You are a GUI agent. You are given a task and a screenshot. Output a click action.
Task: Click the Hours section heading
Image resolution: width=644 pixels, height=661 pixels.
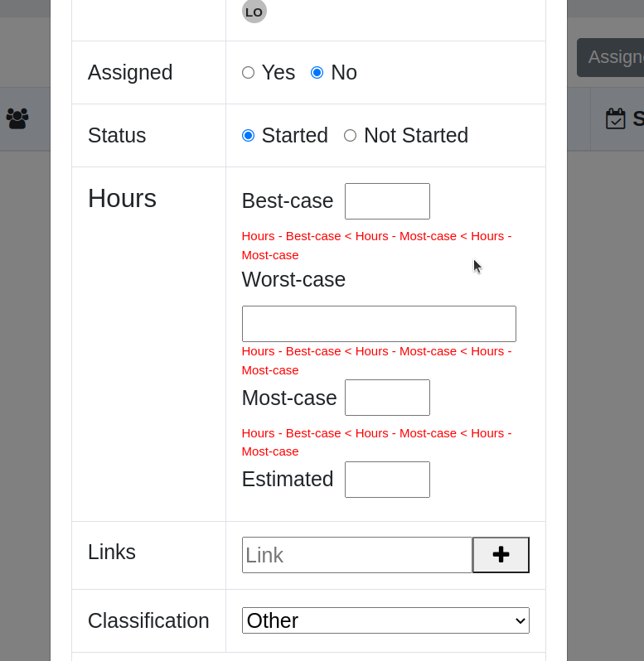pos(122,198)
